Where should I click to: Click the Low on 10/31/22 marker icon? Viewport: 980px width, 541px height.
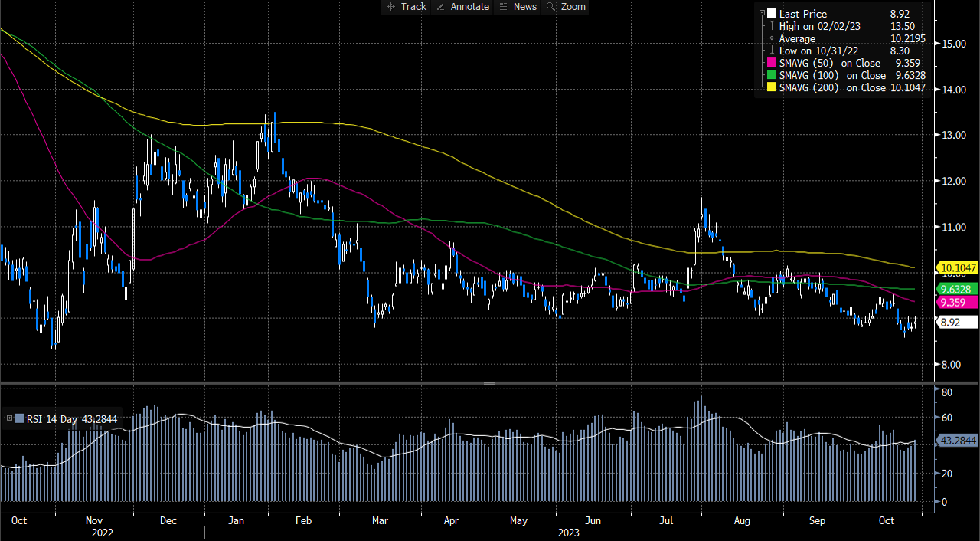click(x=772, y=51)
